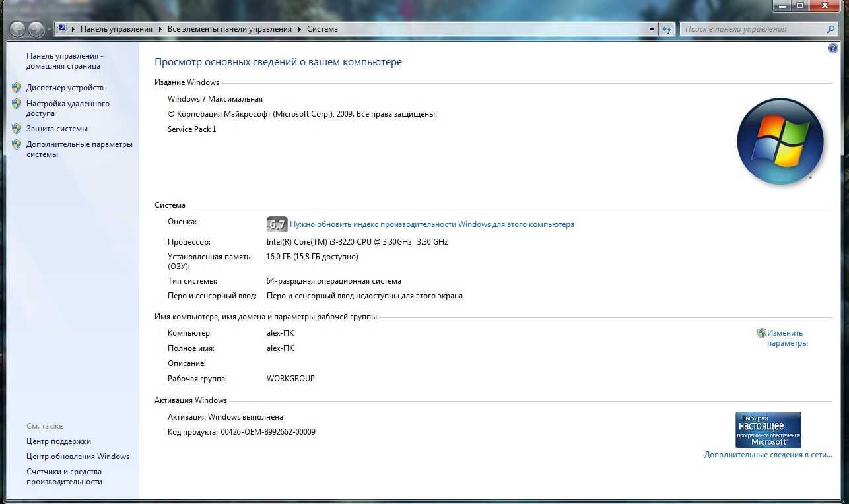The image size is (849, 504).
Task: Minimize the System window
Action: coord(783,5)
